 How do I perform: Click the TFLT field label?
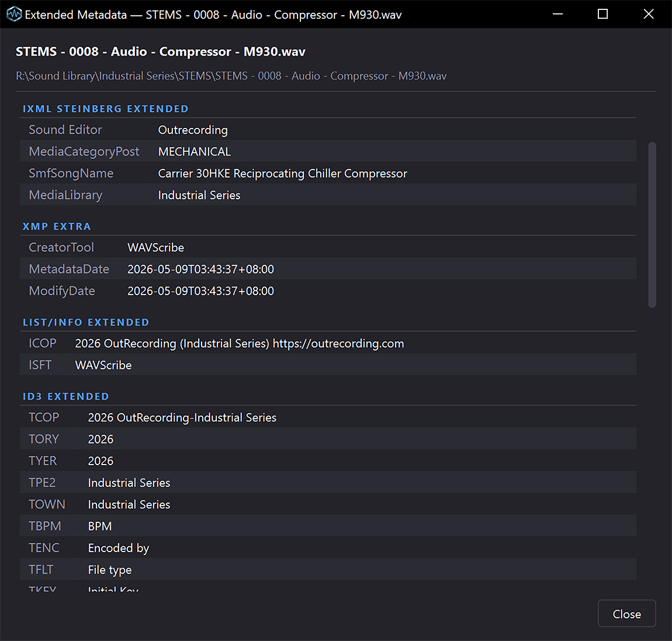[x=41, y=570]
